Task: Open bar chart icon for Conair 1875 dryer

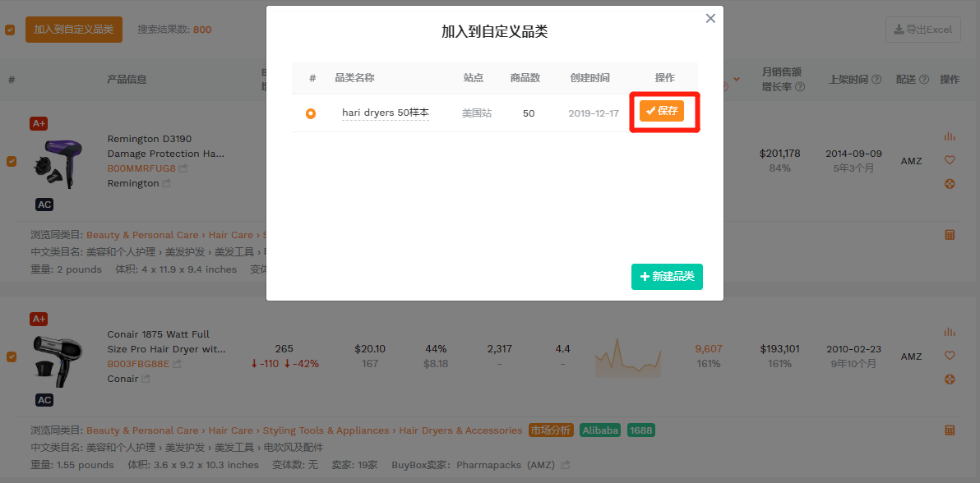Action: coord(950,332)
